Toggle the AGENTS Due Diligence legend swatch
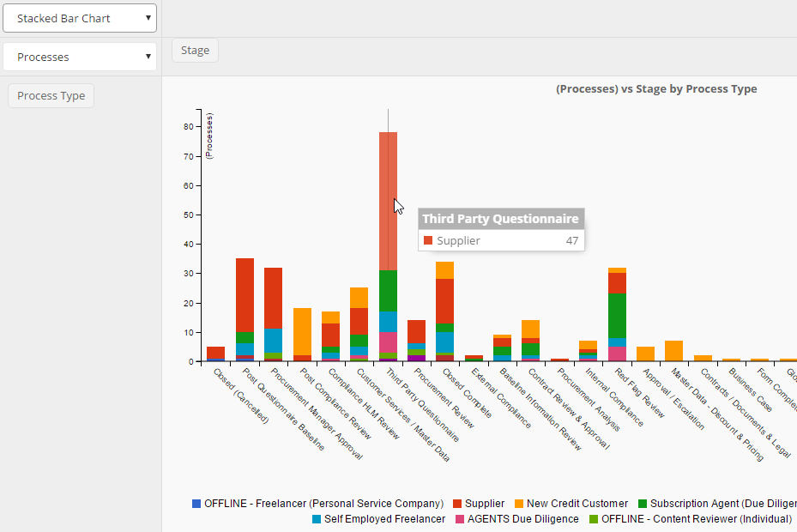 (460, 519)
